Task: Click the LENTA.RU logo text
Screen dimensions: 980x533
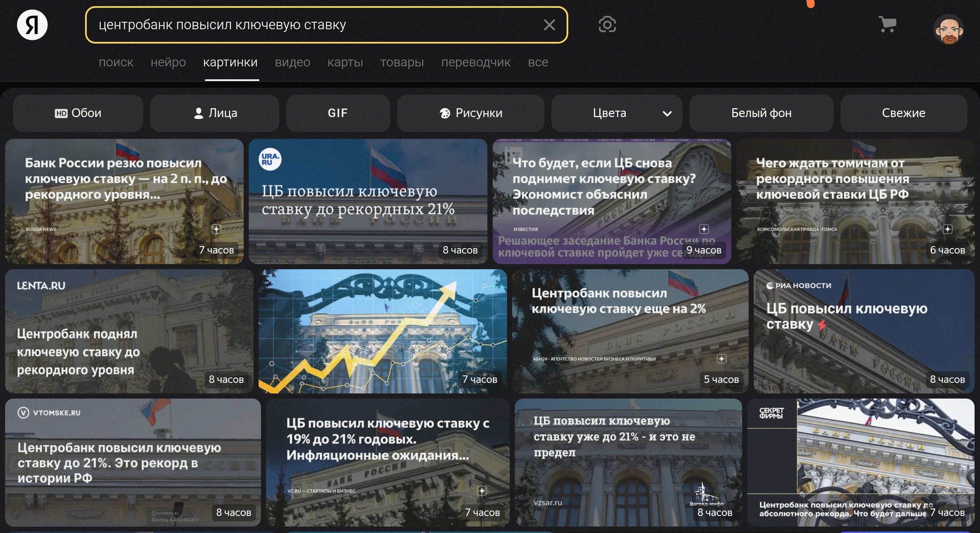Action: pos(41,285)
